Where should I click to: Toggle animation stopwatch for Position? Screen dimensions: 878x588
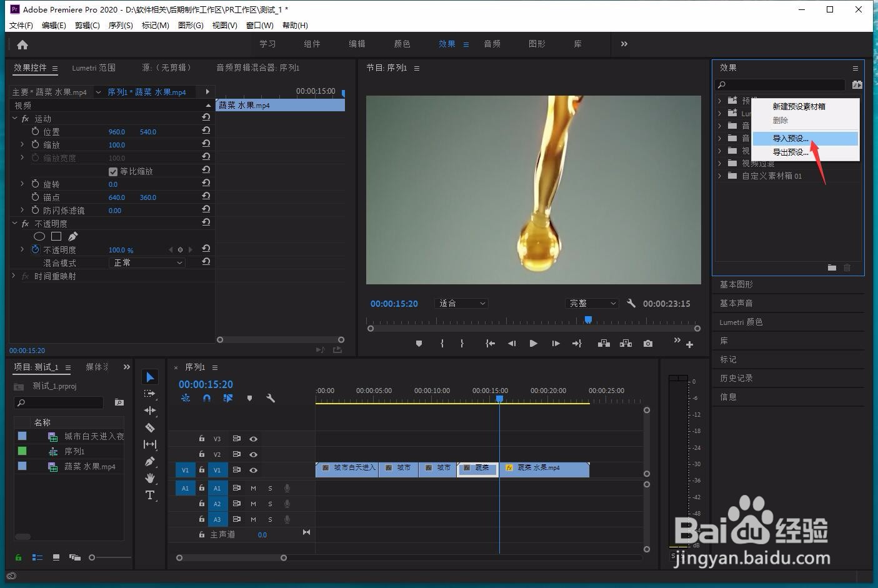pyautogui.click(x=35, y=131)
